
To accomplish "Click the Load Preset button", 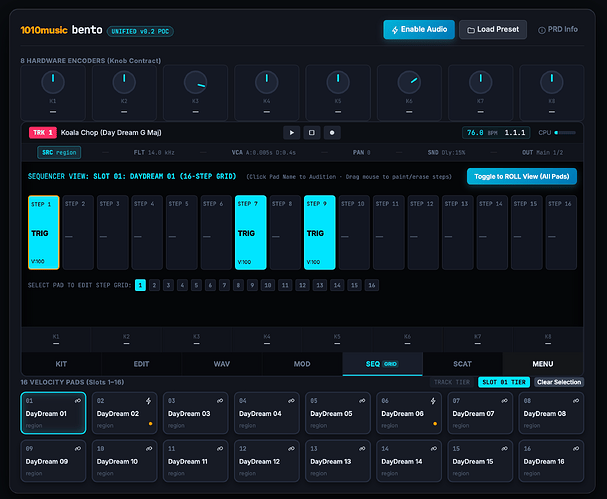I will 493,29.
